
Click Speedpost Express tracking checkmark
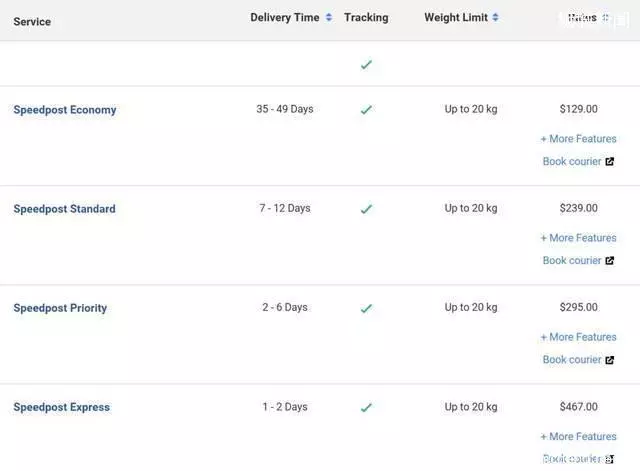coord(366,407)
